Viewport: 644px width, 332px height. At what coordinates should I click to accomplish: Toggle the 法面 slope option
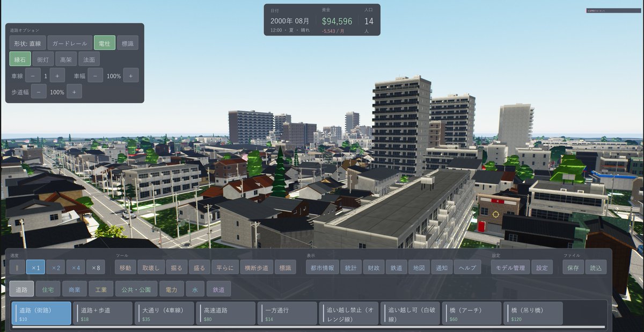89,59
